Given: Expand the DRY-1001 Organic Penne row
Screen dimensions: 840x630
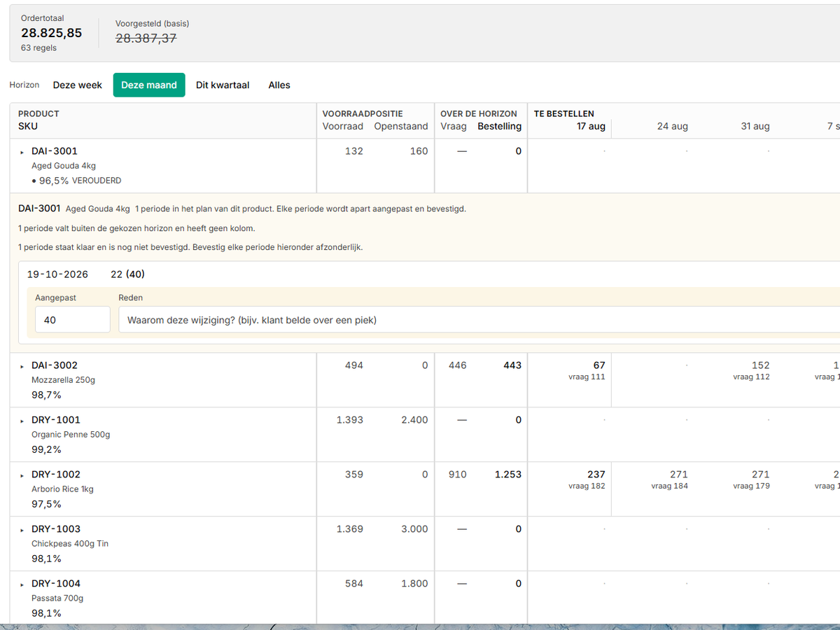Looking at the screenshot, I should 22,421.
